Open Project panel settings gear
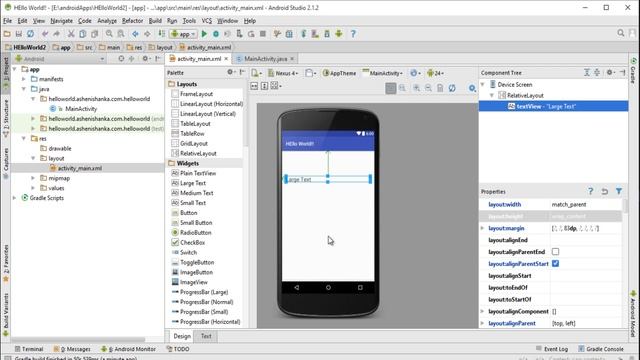 point(146,59)
